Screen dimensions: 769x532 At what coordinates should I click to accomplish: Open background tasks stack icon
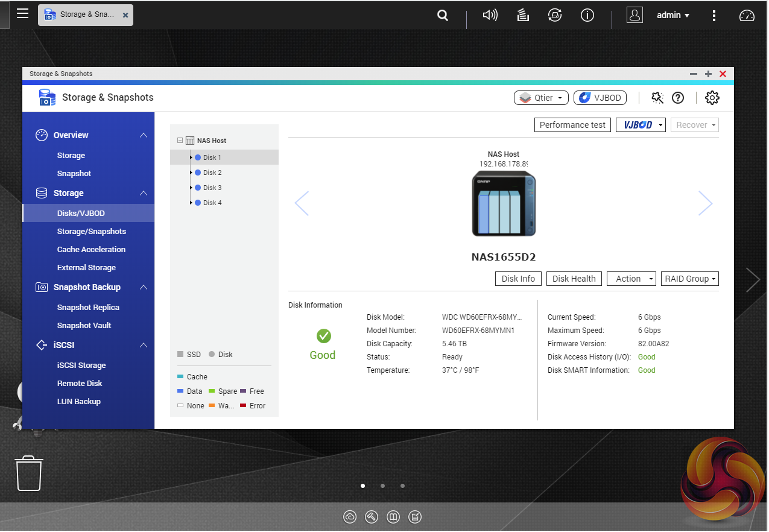point(523,16)
